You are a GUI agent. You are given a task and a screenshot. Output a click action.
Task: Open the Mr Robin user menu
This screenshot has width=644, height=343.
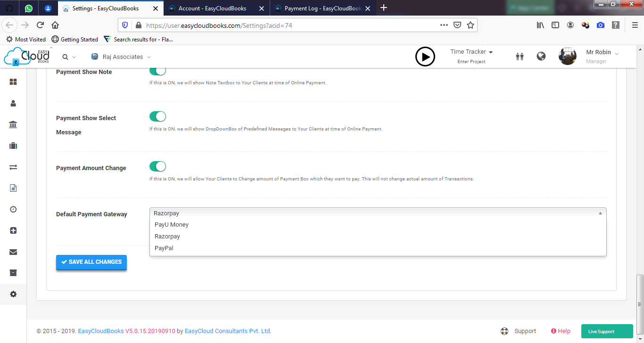click(x=602, y=56)
